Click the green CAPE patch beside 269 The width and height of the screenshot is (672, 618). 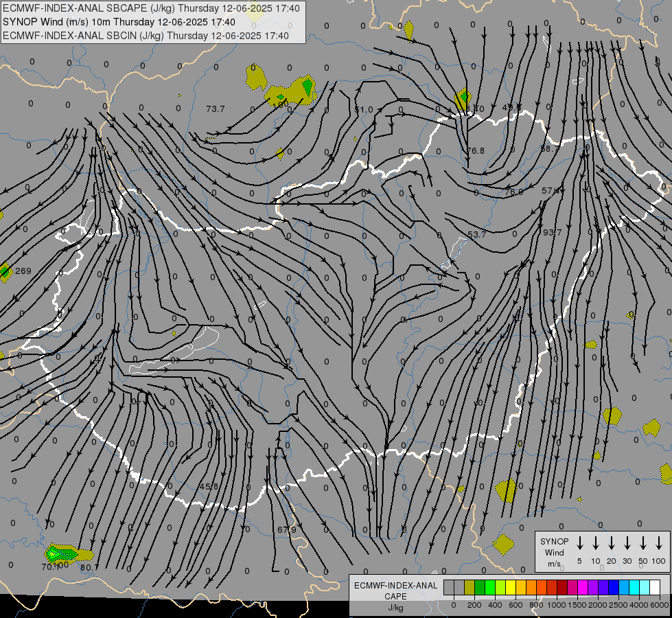(x=5, y=272)
